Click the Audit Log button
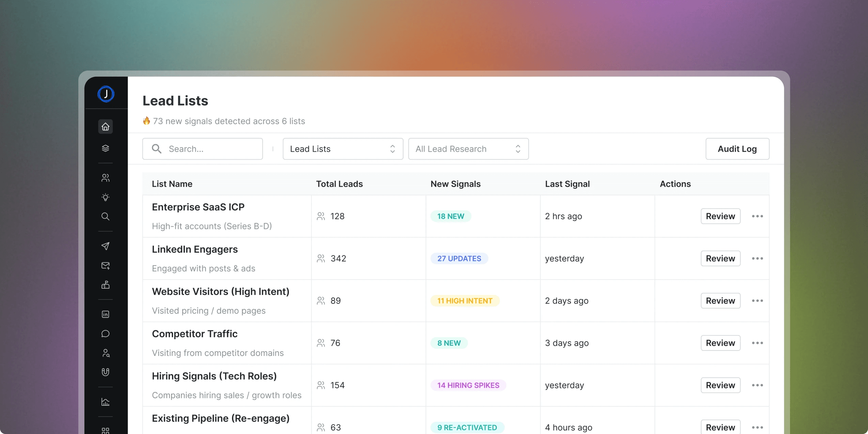868x434 pixels. coord(737,149)
